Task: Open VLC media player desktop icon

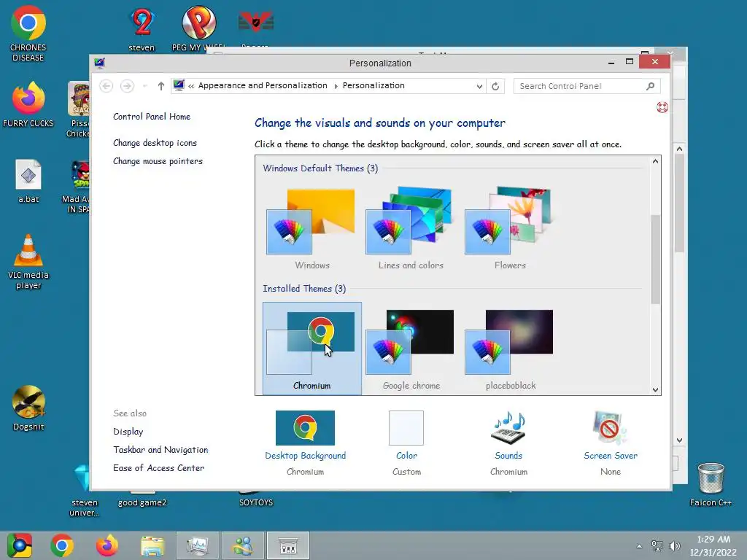Action: click(x=28, y=262)
